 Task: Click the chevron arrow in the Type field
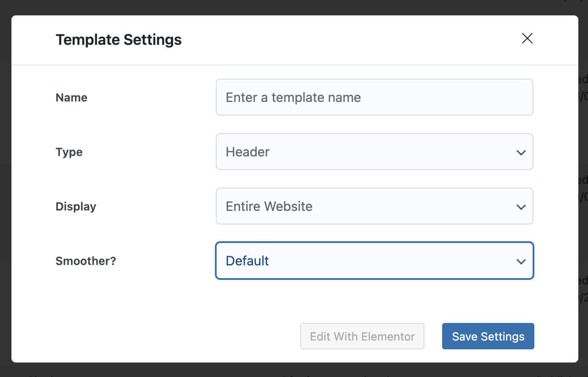(x=521, y=152)
